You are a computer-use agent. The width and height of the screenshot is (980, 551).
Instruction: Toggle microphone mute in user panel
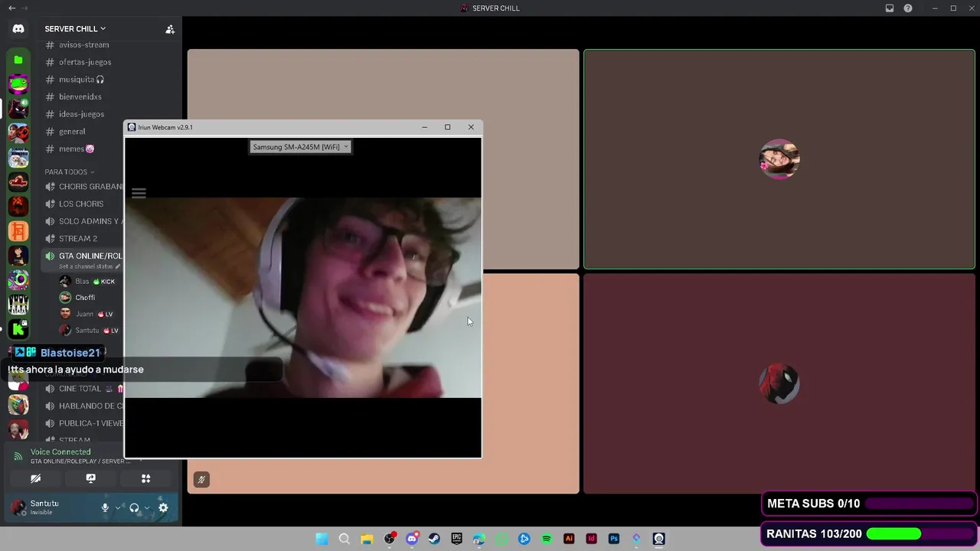pos(105,507)
